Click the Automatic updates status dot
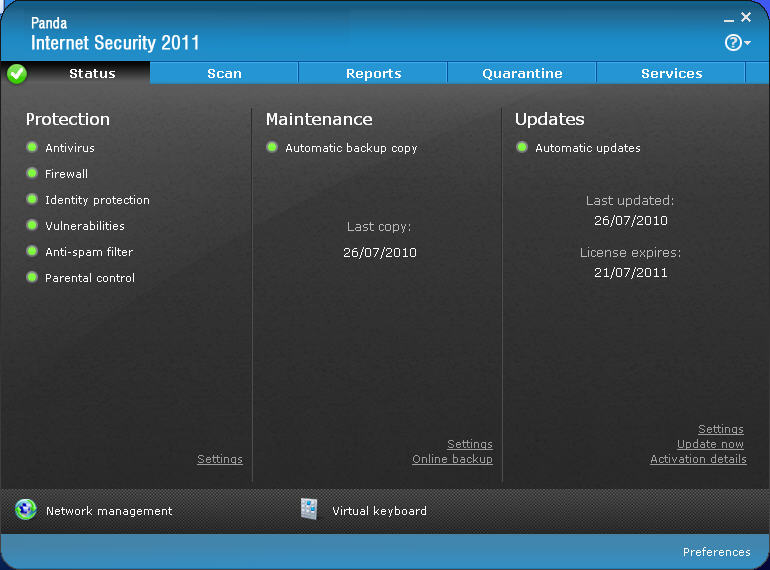Screen dimensions: 770x570 click(522, 147)
